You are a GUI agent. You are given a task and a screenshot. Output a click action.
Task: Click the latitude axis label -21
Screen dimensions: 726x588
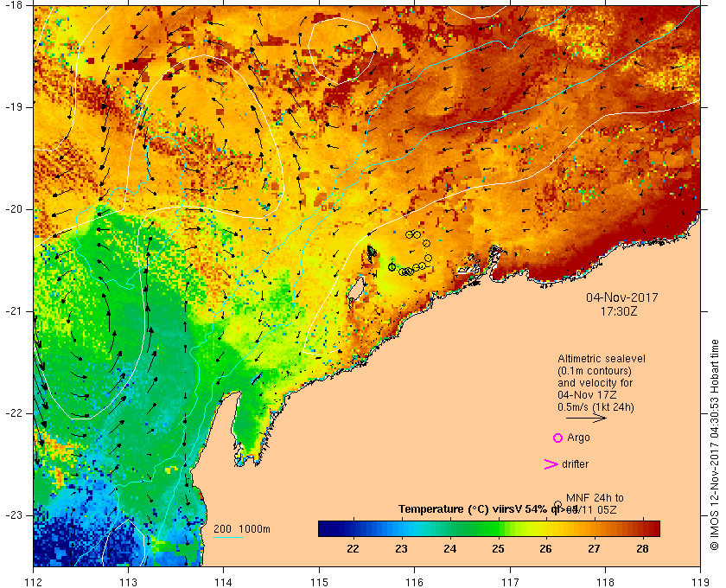click(12, 311)
